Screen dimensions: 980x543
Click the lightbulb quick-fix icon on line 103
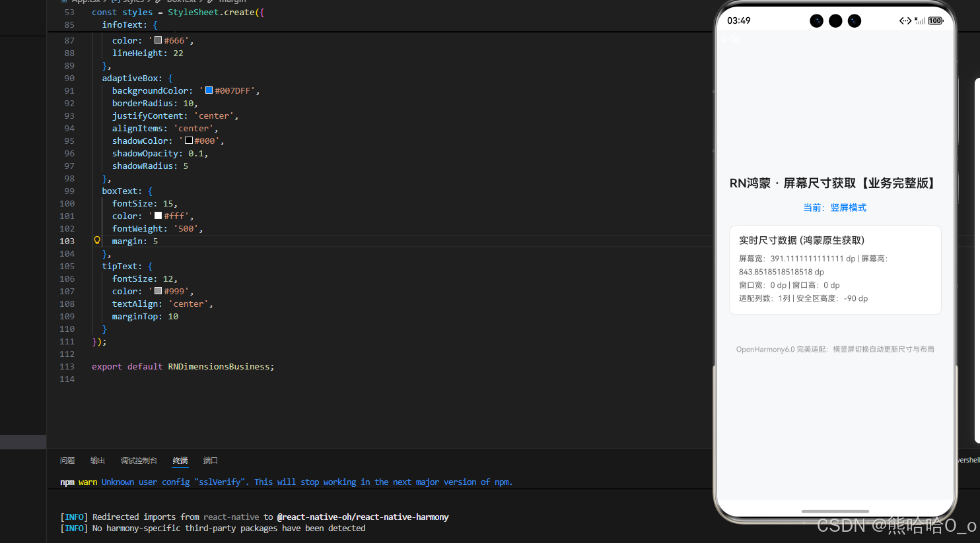[97, 241]
